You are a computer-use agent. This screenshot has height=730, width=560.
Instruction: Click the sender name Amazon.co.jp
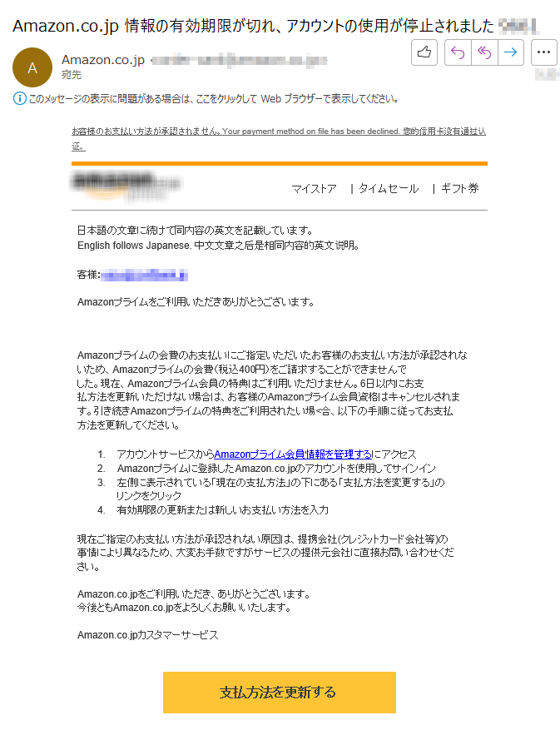103,60
